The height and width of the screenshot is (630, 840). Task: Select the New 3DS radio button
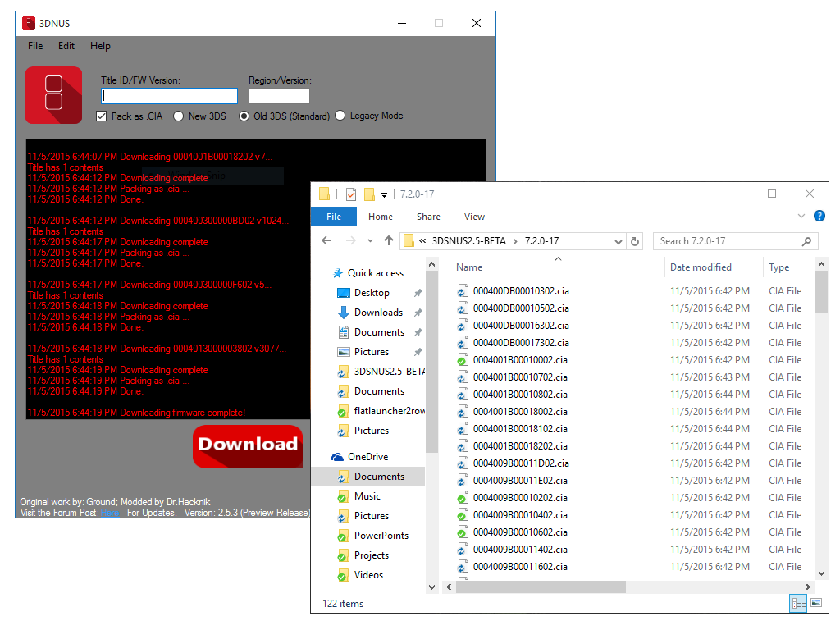tap(178, 116)
